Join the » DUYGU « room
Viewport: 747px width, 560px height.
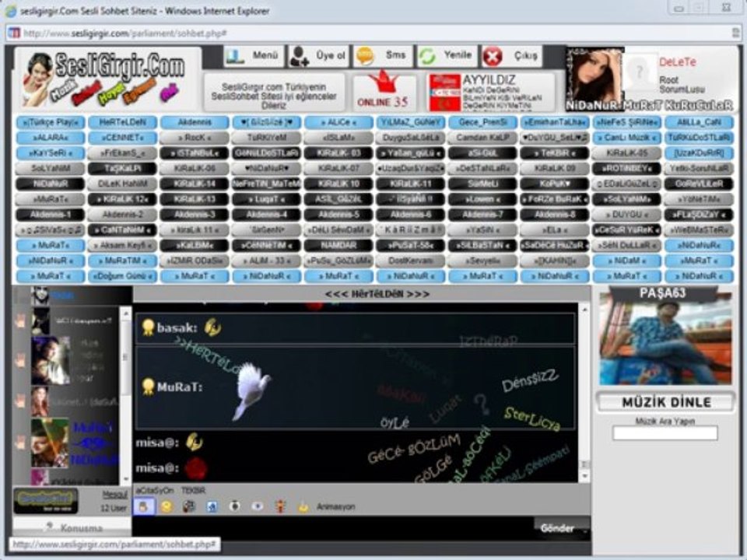[x=627, y=215]
